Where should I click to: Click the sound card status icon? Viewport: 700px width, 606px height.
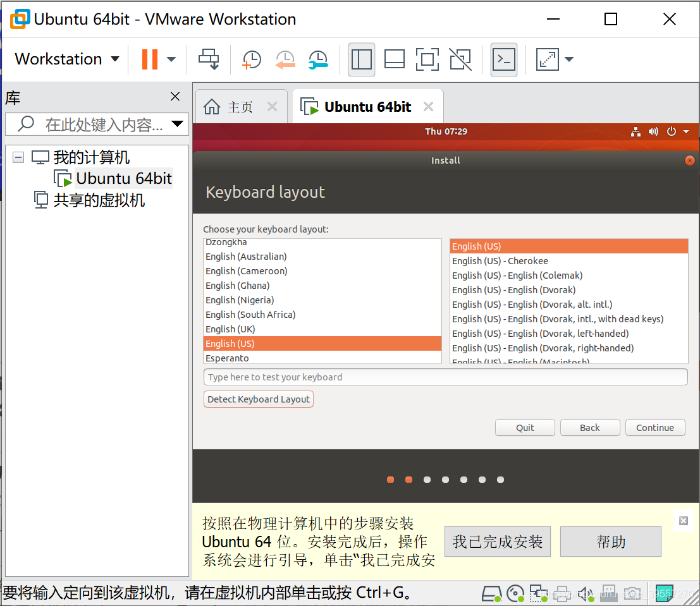click(586, 593)
